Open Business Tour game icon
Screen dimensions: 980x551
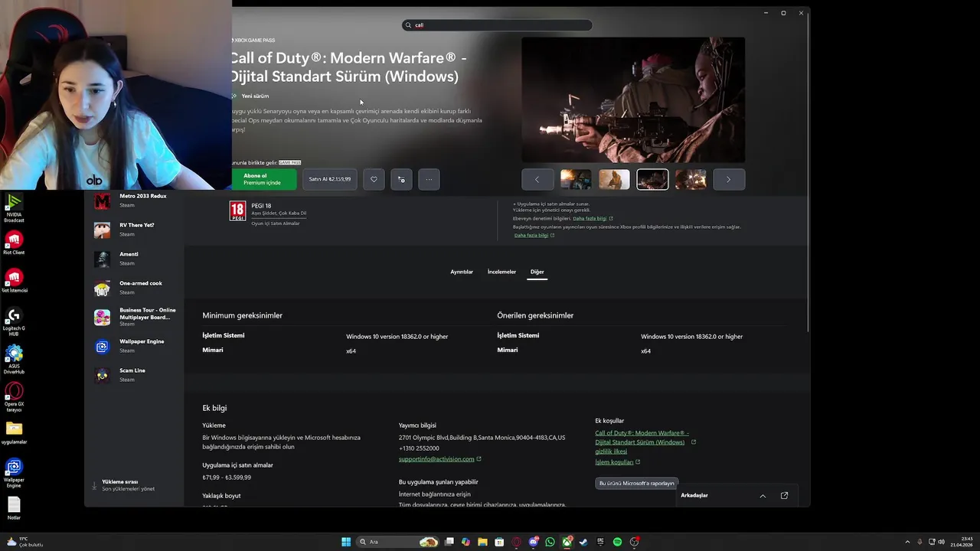[x=102, y=317]
